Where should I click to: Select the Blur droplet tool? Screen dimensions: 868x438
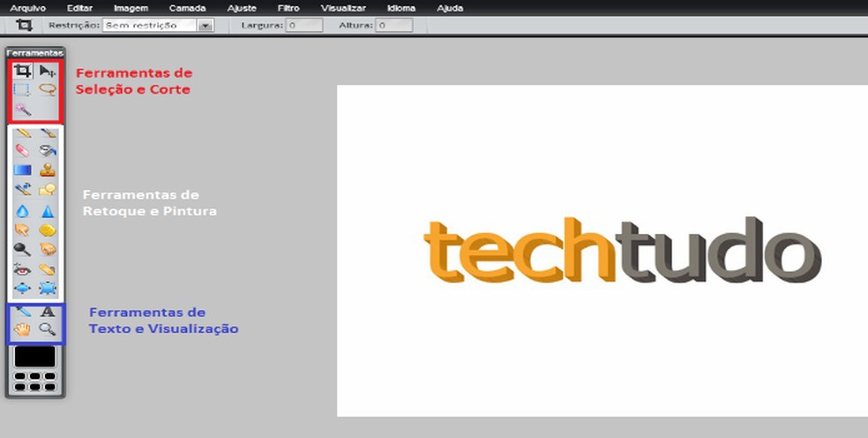point(22,211)
